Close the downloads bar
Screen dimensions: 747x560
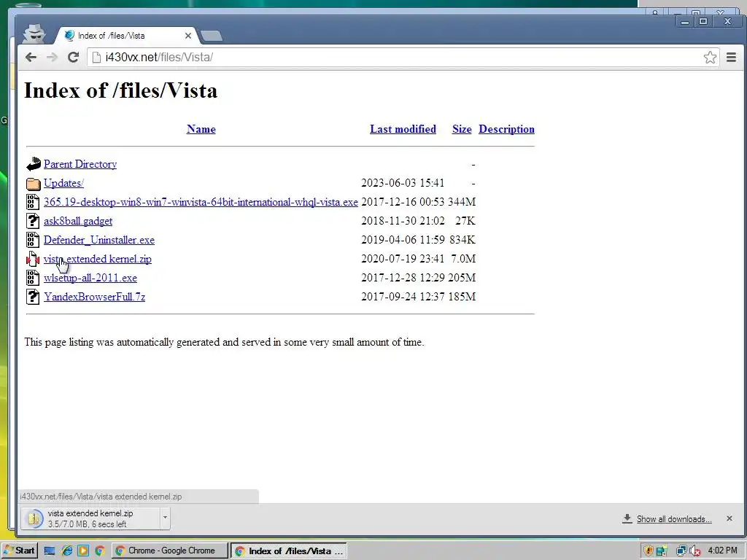(x=729, y=518)
